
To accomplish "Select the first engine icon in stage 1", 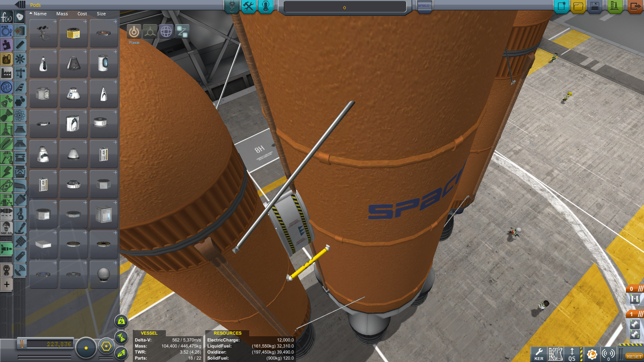I will point(635,324).
